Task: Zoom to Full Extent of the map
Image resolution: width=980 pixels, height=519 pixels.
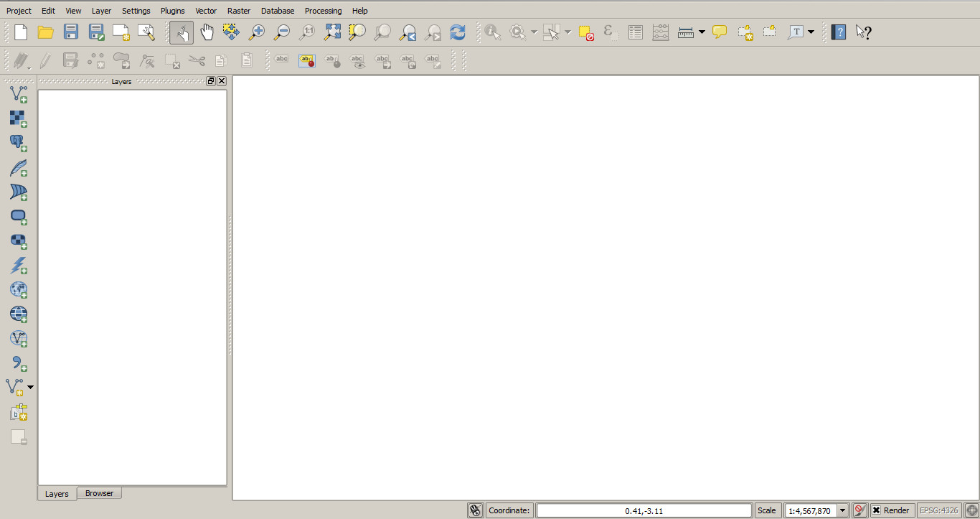Action: pos(332,32)
